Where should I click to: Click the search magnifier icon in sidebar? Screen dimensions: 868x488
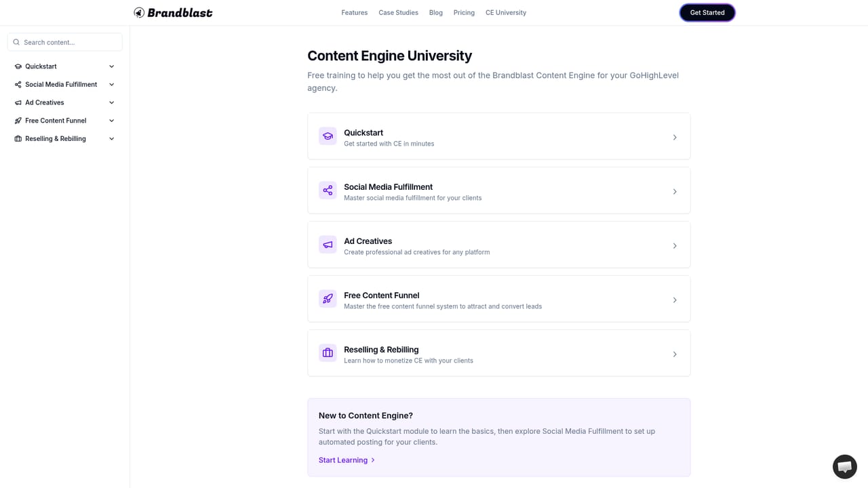[x=16, y=42]
